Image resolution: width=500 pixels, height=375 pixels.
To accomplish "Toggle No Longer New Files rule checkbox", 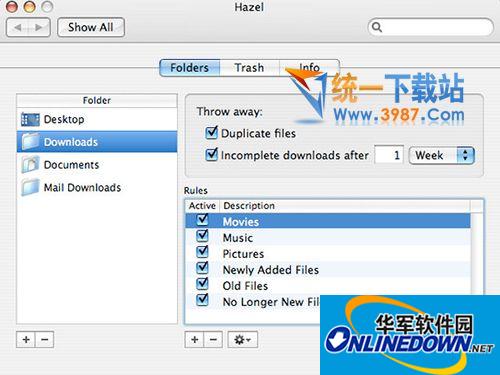I will point(202,300).
